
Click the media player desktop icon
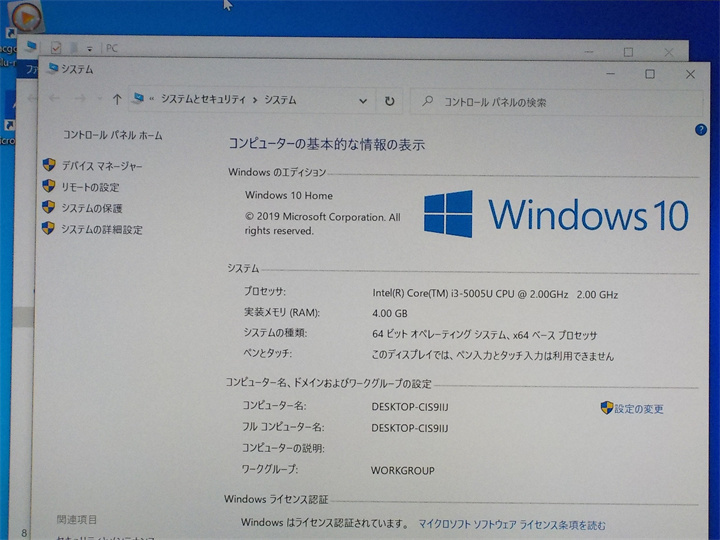pos(26,17)
